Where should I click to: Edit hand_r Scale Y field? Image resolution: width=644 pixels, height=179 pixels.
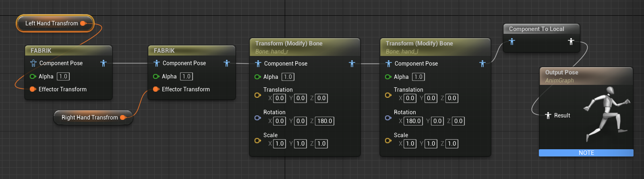pos(300,144)
